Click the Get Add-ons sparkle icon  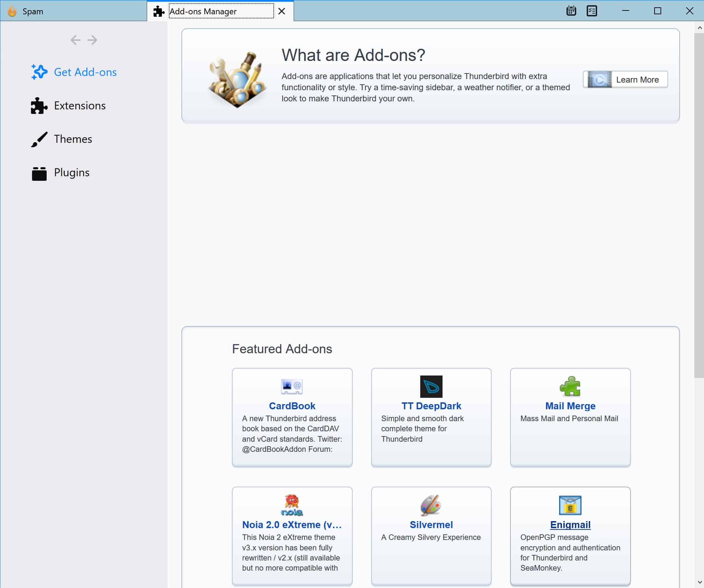pyautogui.click(x=39, y=72)
